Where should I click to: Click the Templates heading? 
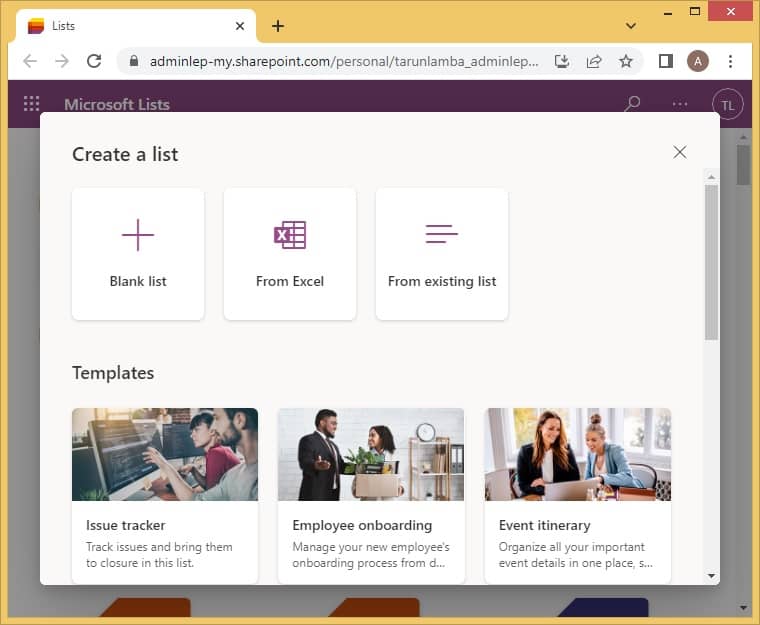(113, 373)
